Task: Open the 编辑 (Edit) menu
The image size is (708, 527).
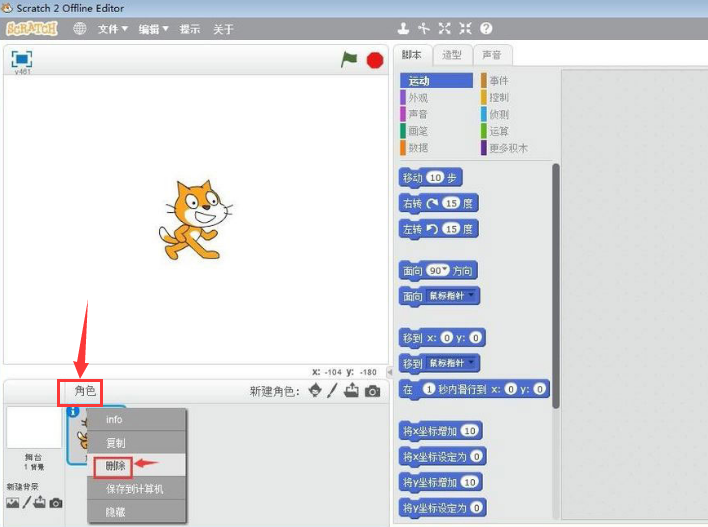Action: pos(153,29)
